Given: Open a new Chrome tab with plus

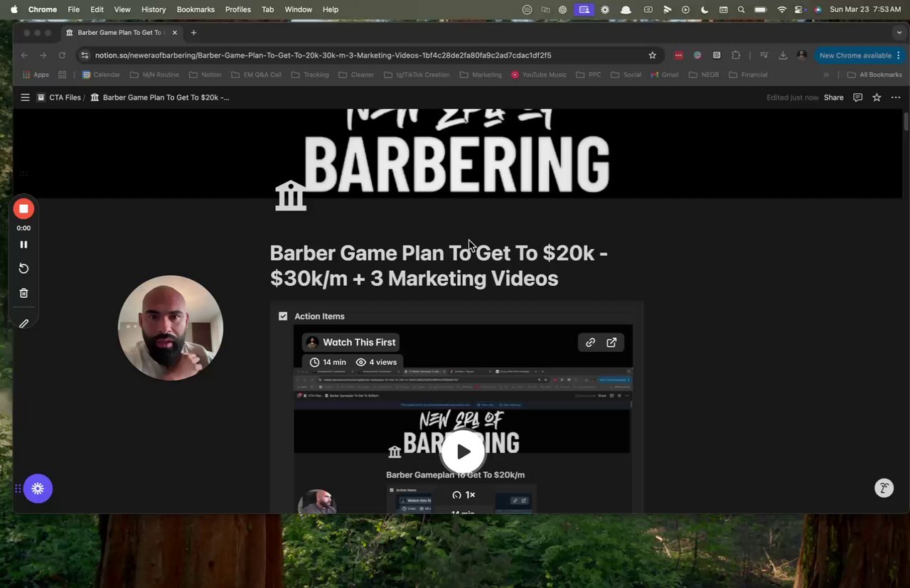Looking at the screenshot, I should click(x=193, y=33).
